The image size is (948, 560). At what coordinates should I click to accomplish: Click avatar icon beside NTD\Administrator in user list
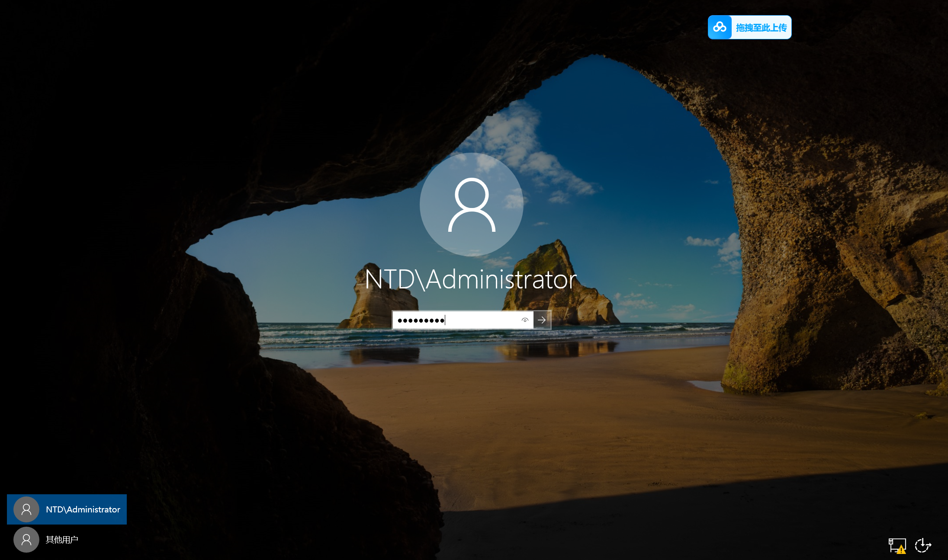(x=26, y=509)
